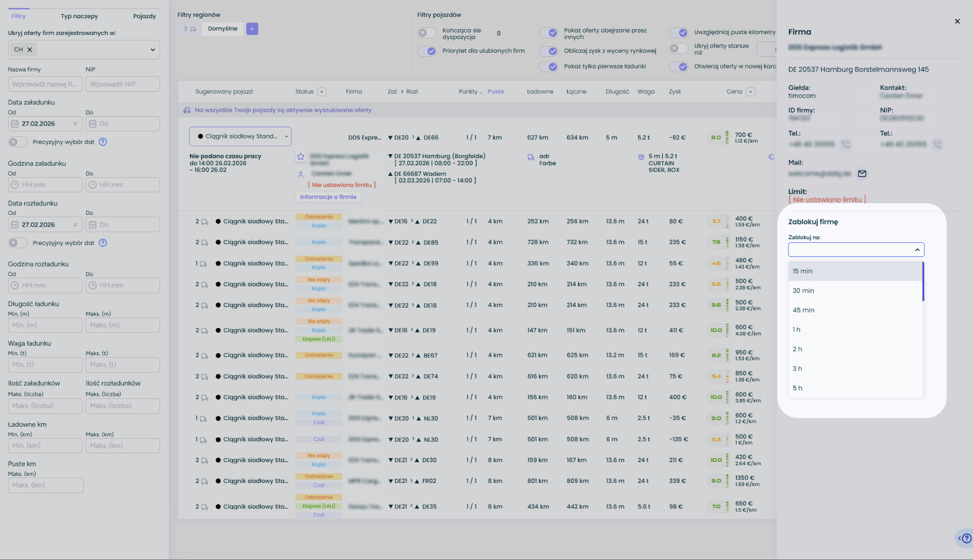
Task: Click the second phone call icon under Tel.
Action: tap(938, 144)
